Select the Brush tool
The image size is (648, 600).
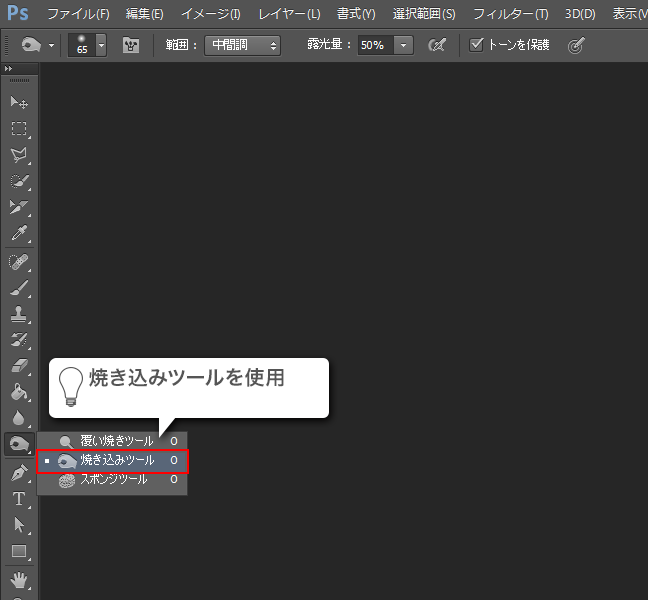pyautogui.click(x=19, y=288)
